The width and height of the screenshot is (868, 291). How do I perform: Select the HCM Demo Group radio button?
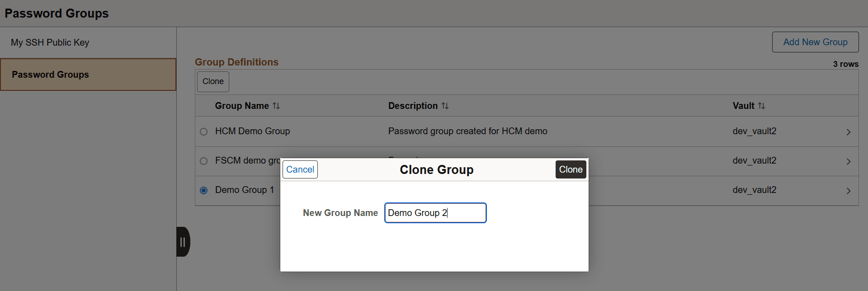[x=204, y=131]
